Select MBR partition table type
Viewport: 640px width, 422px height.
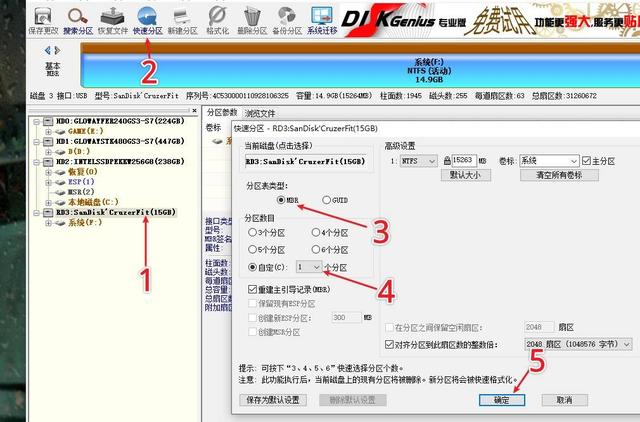281,200
